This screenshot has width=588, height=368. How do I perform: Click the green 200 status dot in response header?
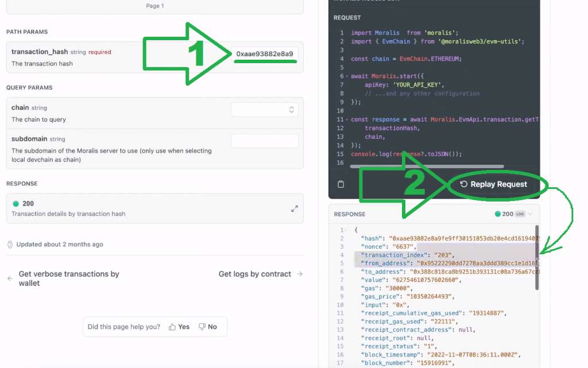pos(498,214)
